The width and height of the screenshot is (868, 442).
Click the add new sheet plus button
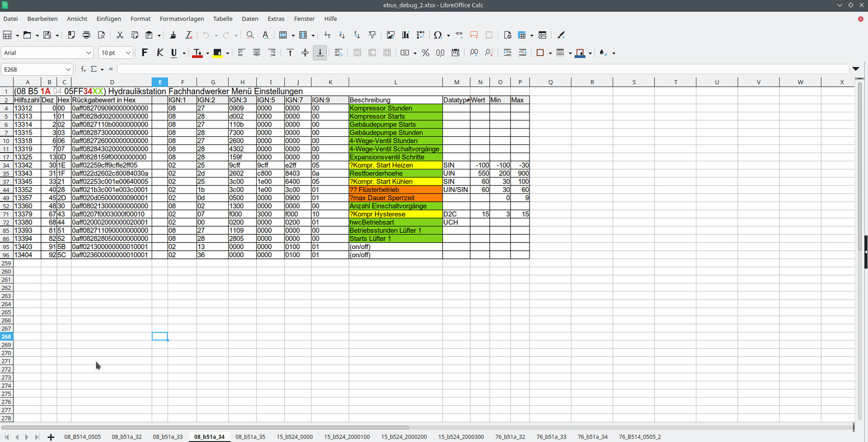pyautogui.click(x=51, y=437)
